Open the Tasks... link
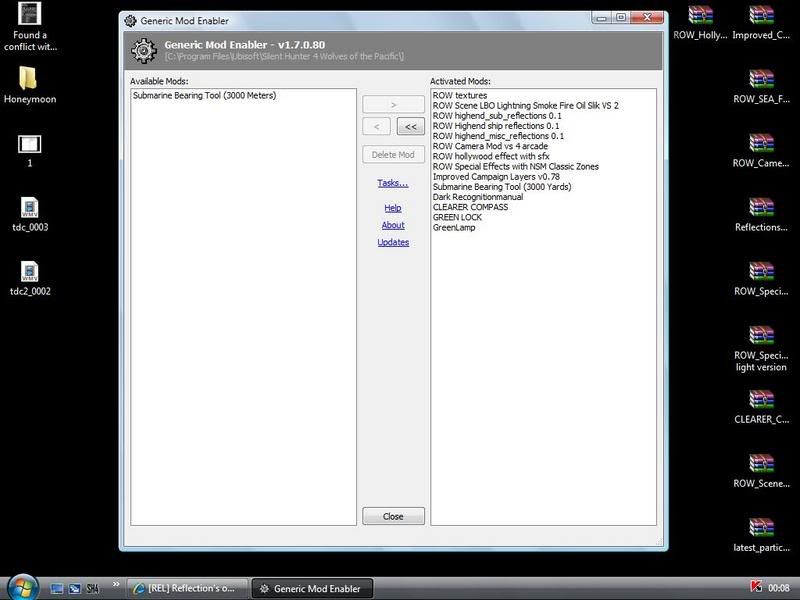Image resolution: width=800 pixels, height=600 pixels. click(x=393, y=183)
